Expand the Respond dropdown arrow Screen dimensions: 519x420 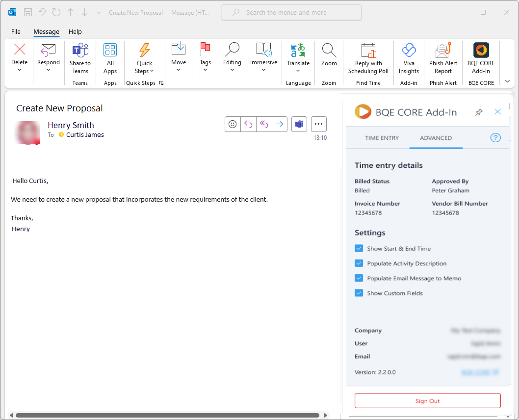coord(49,70)
